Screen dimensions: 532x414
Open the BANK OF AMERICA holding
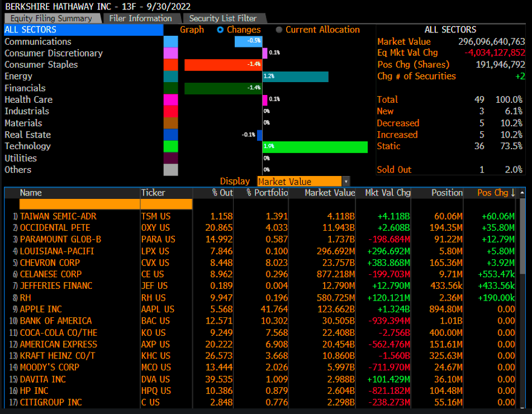[x=56, y=321]
